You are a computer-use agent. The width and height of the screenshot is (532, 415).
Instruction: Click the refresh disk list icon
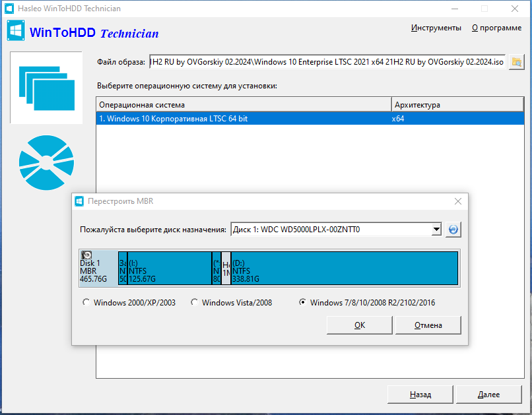click(453, 230)
